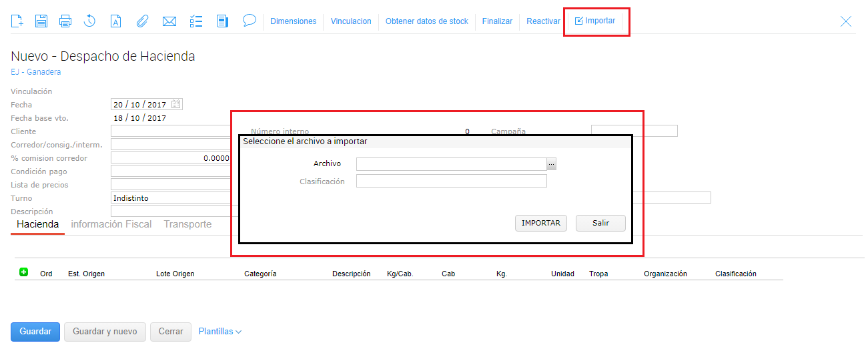Viewport: 868px width, 351px height.
Task: Click the Lote Origen column header
Action: pyautogui.click(x=175, y=274)
